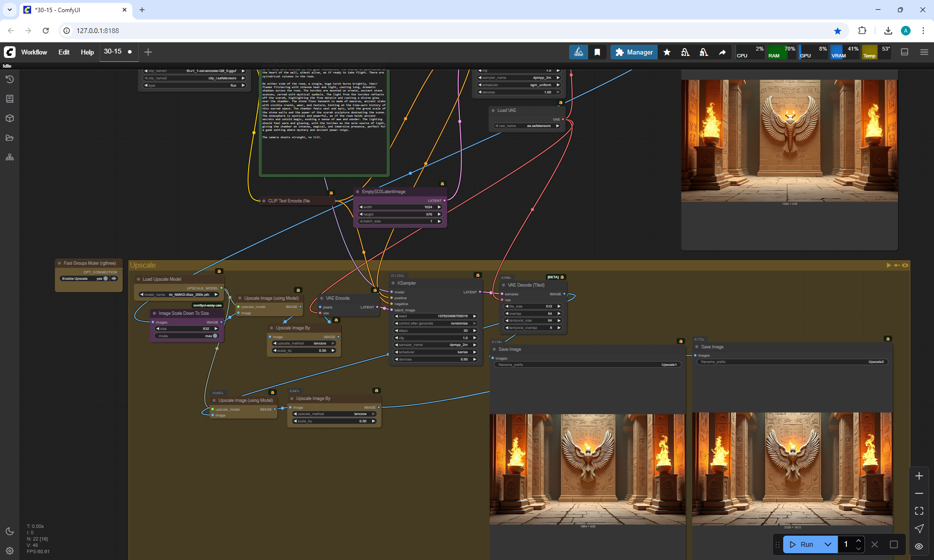Viewport: 934px width, 560px height.
Task: Zoom in canvas with plus icon
Action: (x=919, y=476)
